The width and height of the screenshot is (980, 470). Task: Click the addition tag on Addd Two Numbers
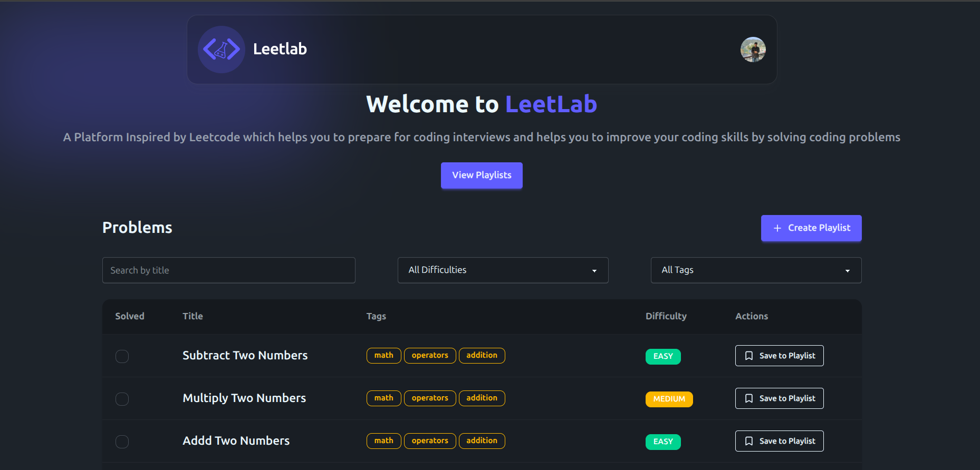[x=482, y=441]
